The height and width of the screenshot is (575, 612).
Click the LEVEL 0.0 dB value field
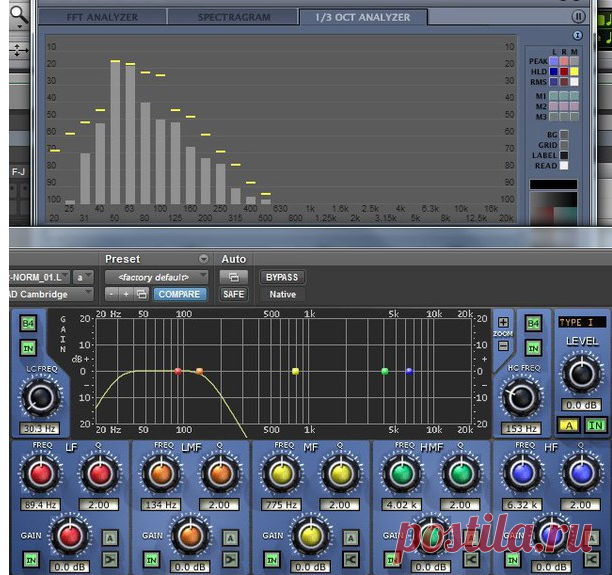(x=582, y=405)
